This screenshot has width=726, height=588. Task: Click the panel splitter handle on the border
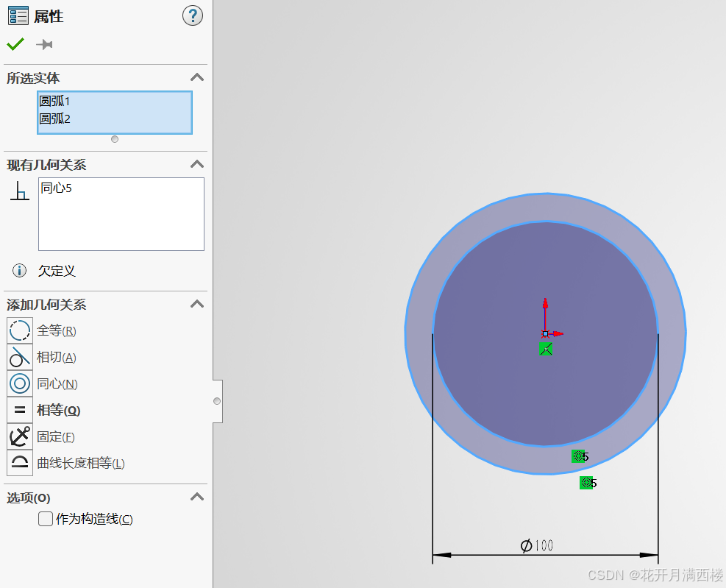pyautogui.click(x=217, y=401)
